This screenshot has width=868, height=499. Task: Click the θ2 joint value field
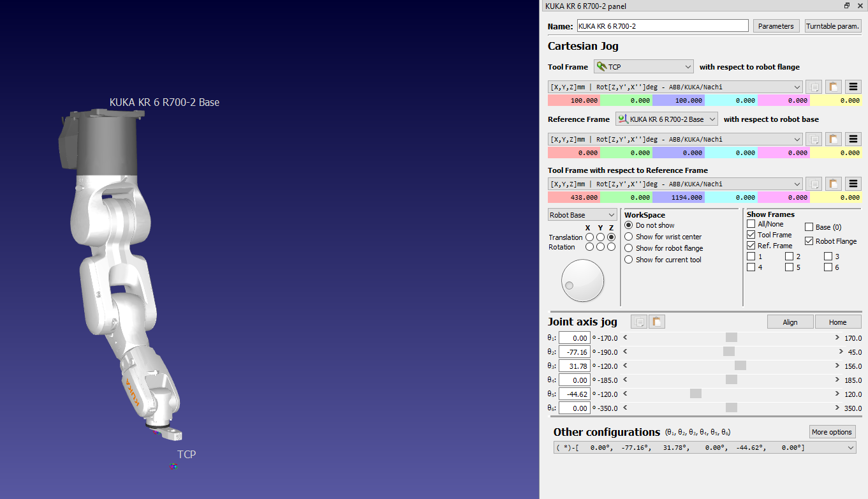[x=574, y=352]
